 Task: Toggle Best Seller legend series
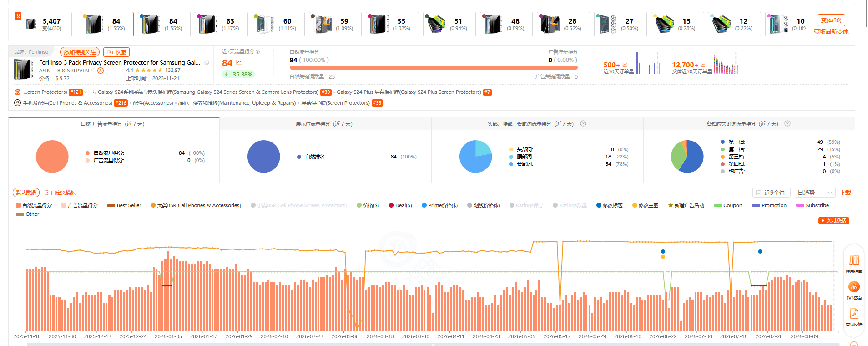(124, 205)
